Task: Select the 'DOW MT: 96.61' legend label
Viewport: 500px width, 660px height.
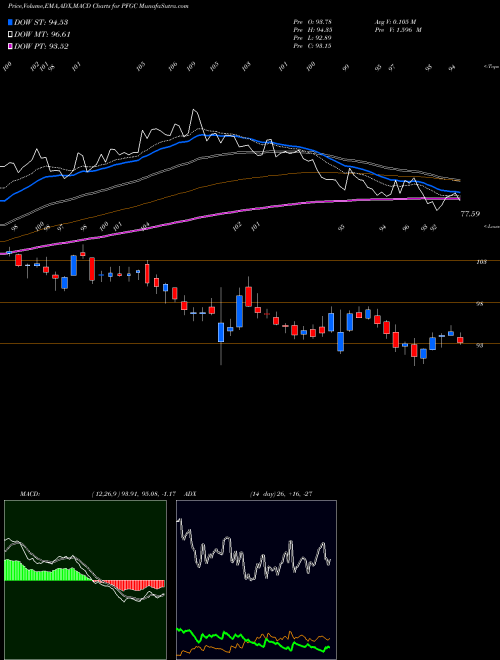Action: click(x=41, y=35)
